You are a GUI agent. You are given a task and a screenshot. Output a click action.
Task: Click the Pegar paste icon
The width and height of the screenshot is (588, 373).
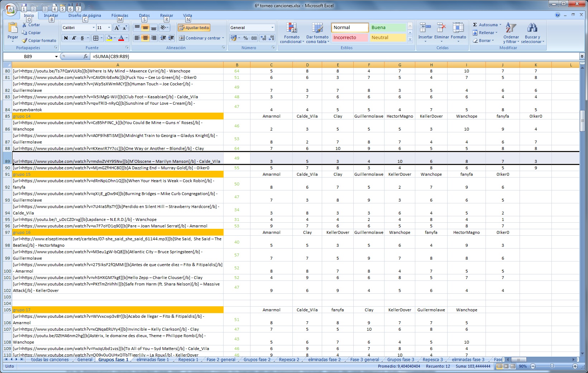[13, 28]
